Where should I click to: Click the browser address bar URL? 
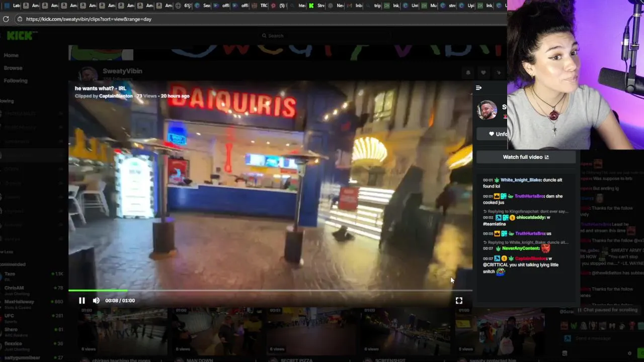(x=89, y=19)
